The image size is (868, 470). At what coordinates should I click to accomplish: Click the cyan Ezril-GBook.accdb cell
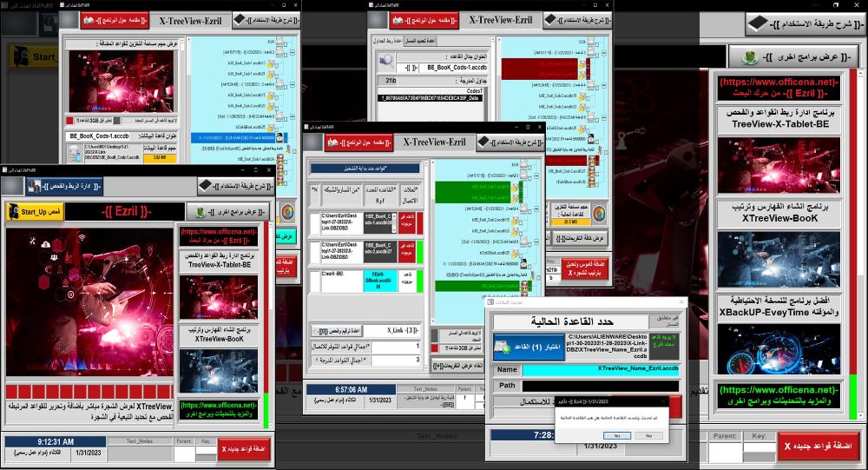pyautogui.click(x=380, y=281)
